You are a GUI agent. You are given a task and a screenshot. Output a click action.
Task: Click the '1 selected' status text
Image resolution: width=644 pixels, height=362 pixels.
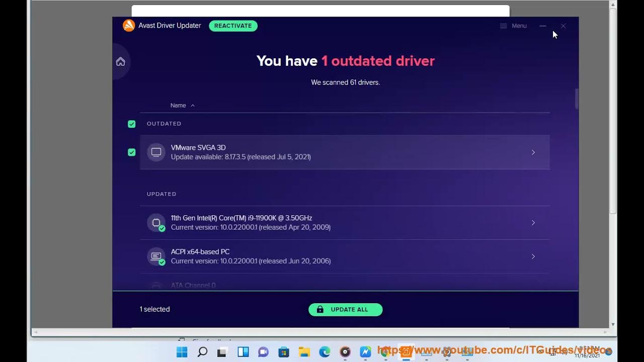click(155, 309)
